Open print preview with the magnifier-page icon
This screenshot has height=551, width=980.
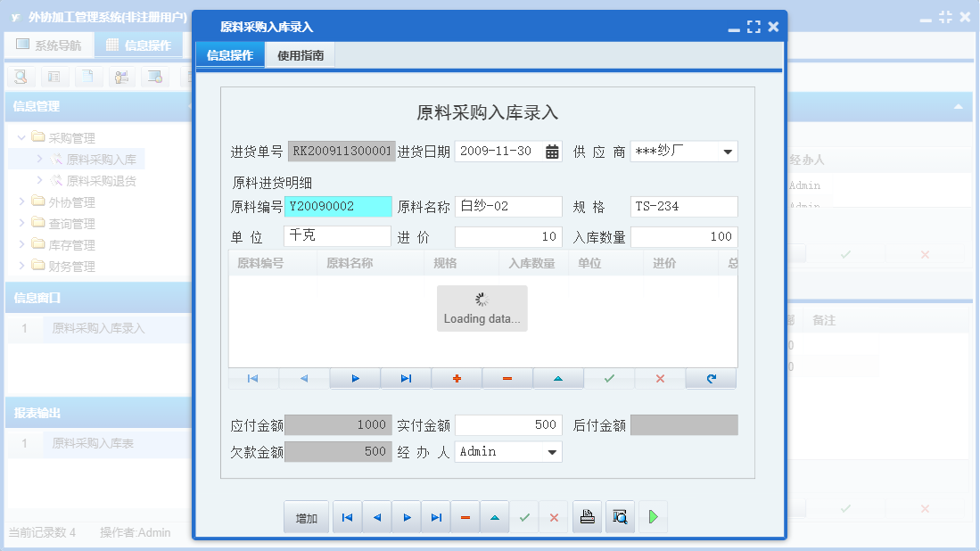620,516
